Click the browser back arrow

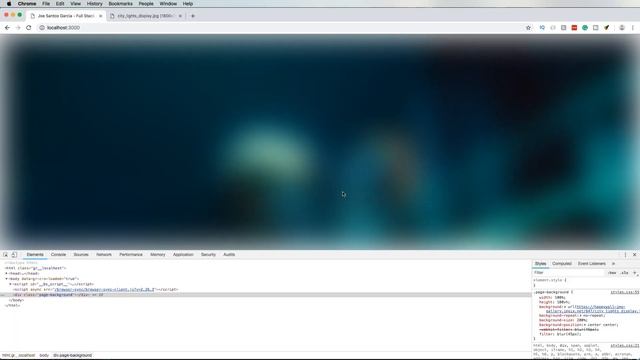click(7, 28)
